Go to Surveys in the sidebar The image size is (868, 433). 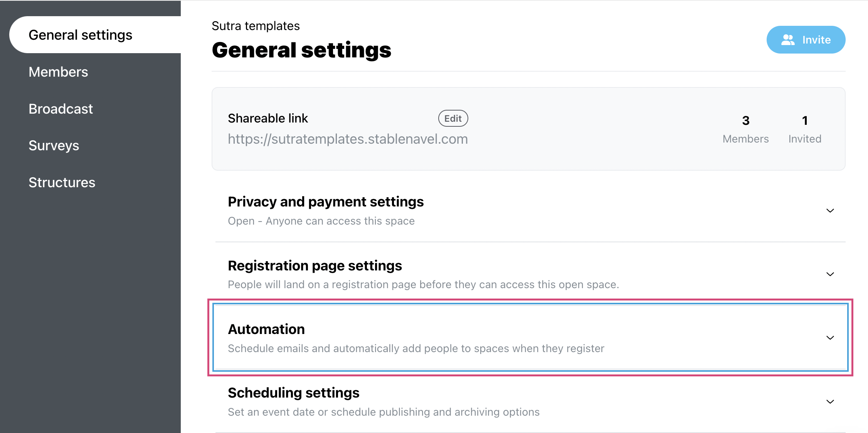pos(54,146)
